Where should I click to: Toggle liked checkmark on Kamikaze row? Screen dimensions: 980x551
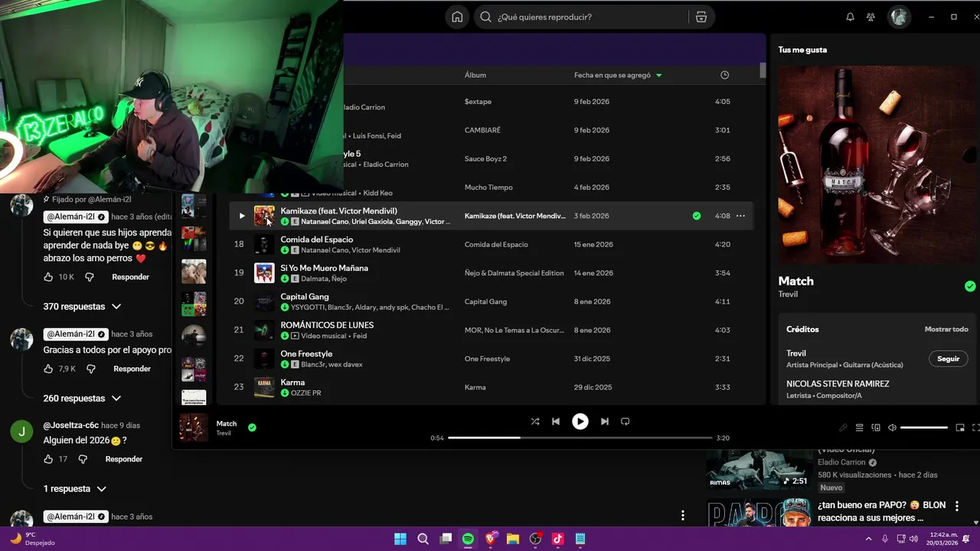(x=696, y=216)
